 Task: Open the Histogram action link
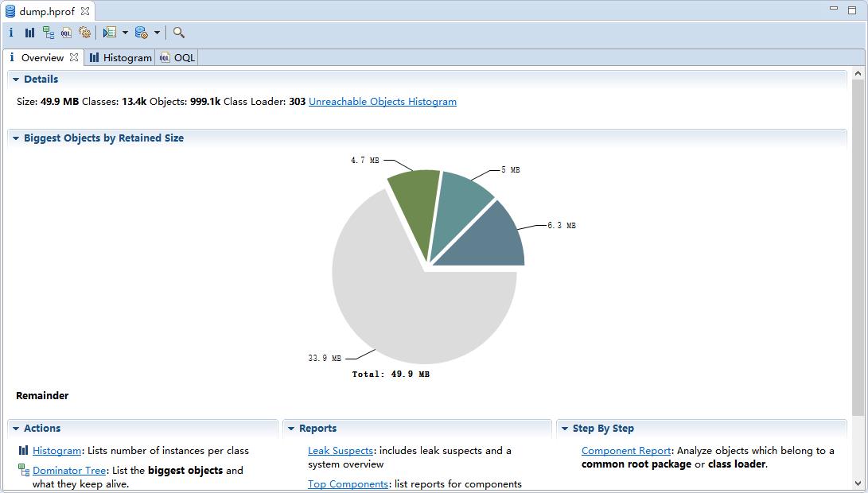[x=57, y=451]
